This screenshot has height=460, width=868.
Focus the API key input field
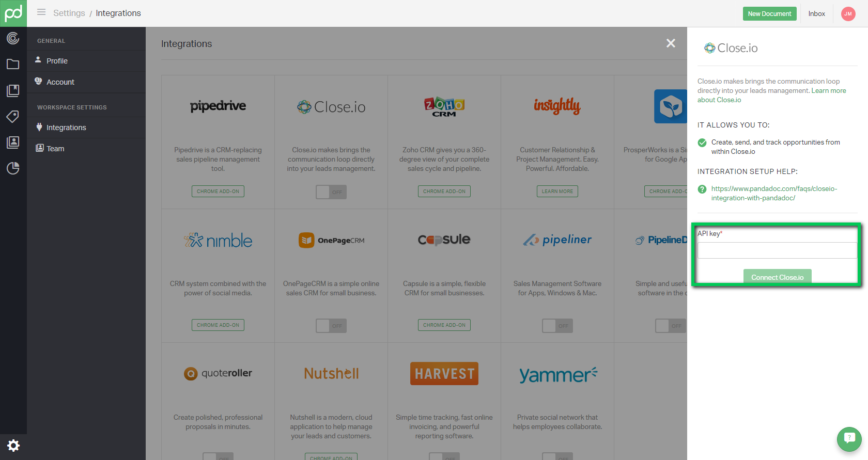click(x=778, y=250)
